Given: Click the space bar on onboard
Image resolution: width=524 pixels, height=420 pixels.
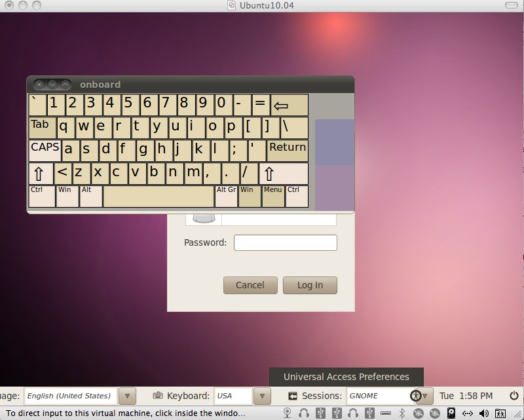Looking at the screenshot, I should [x=159, y=197].
